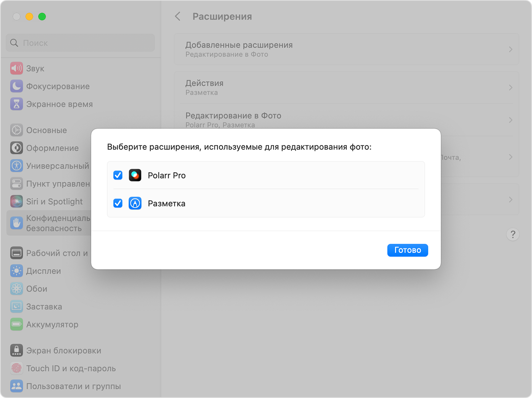Select Обои in sidebar

pyautogui.click(x=36, y=289)
